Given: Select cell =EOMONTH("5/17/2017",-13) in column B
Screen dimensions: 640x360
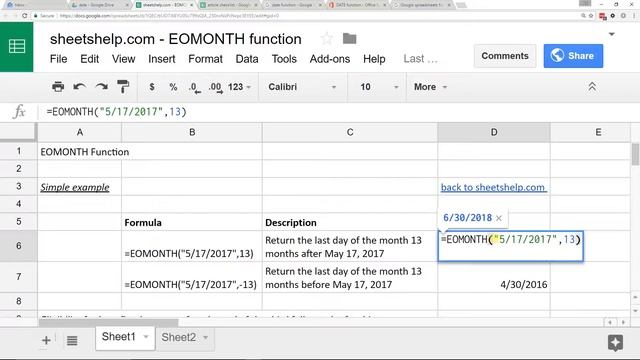Looking at the screenshot, I should coord(192,277).
